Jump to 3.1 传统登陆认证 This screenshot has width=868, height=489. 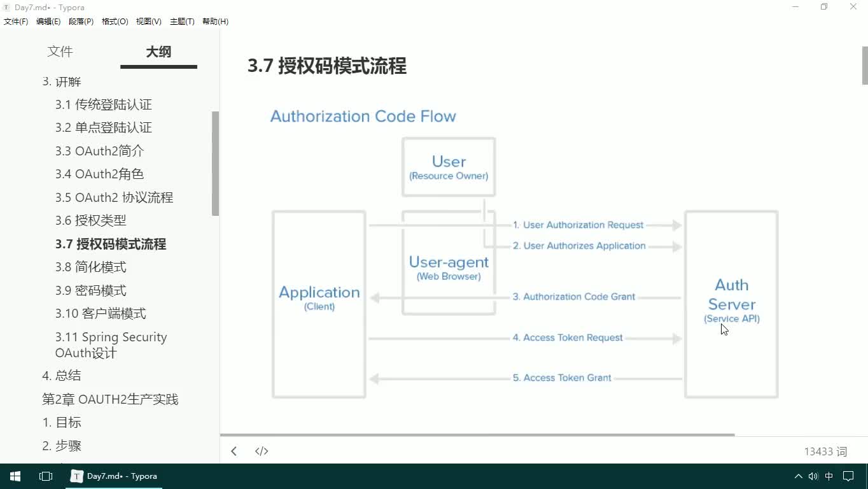coord(103,104)
